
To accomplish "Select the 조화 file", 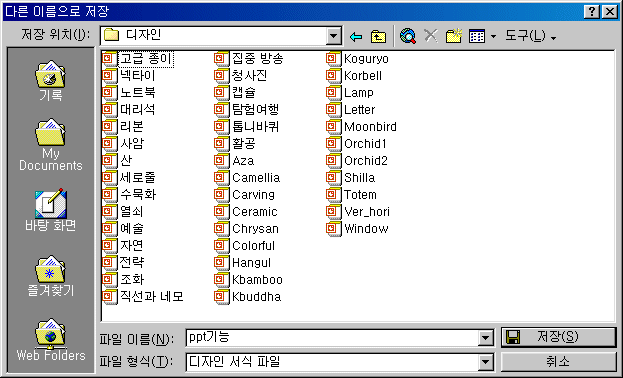I will pos(123,279).
